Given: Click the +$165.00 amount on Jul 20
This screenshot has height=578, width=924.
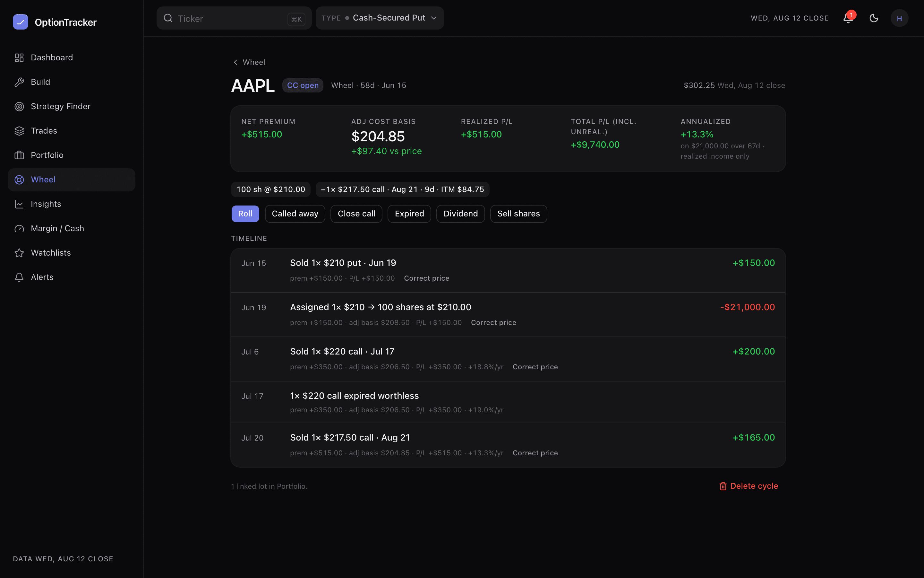Looking at the screenshot, I should [x=753, y=438].
